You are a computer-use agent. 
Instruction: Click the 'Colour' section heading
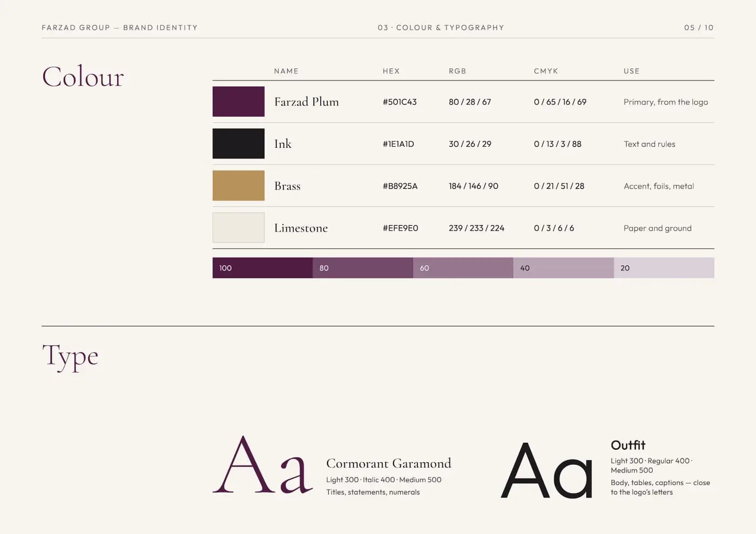pyautogui.click(x=83, y=77)
